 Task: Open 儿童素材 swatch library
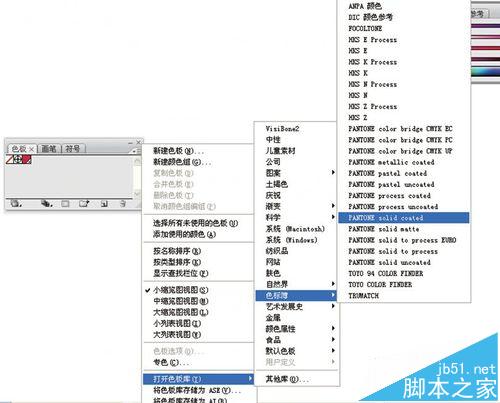point(280,151)
